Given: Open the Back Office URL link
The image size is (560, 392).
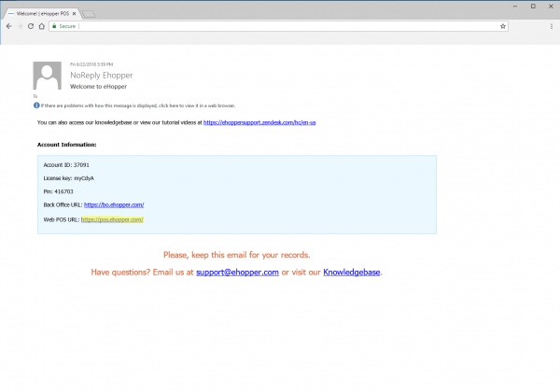Looking at the screenshot, I should (113, 203).
